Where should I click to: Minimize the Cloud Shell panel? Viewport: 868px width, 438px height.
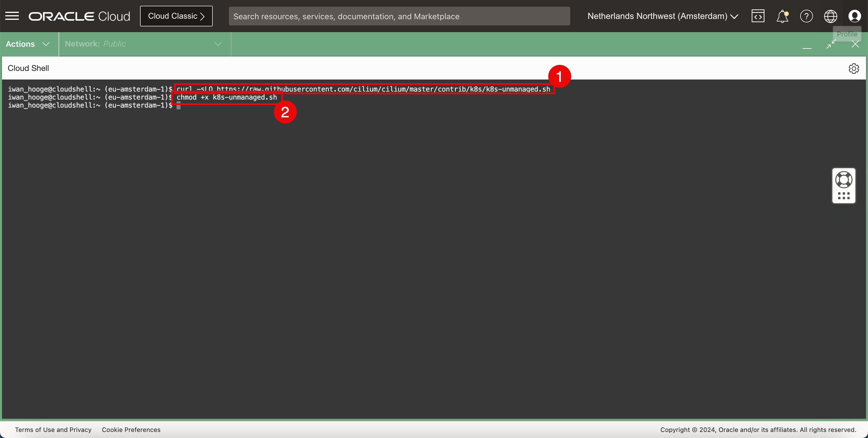tap(807, 45)
